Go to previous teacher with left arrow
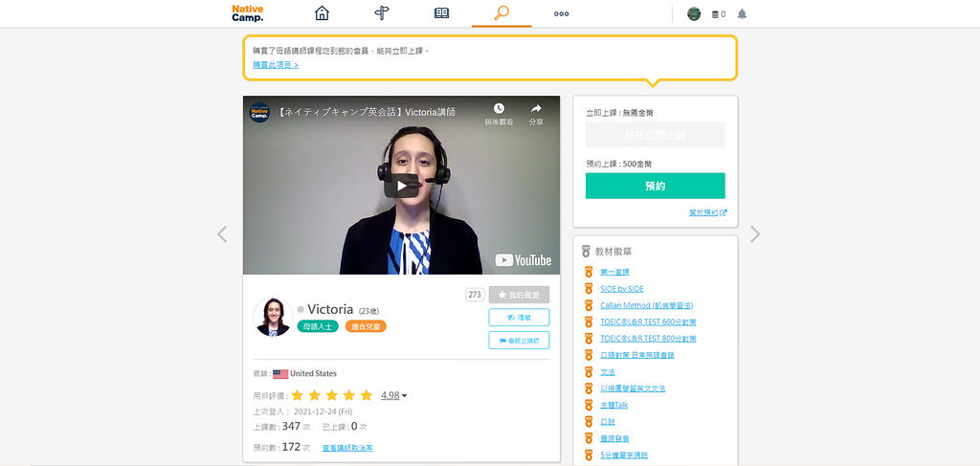Viewport: 980px width, 466px height. click(x=222, y=234)
